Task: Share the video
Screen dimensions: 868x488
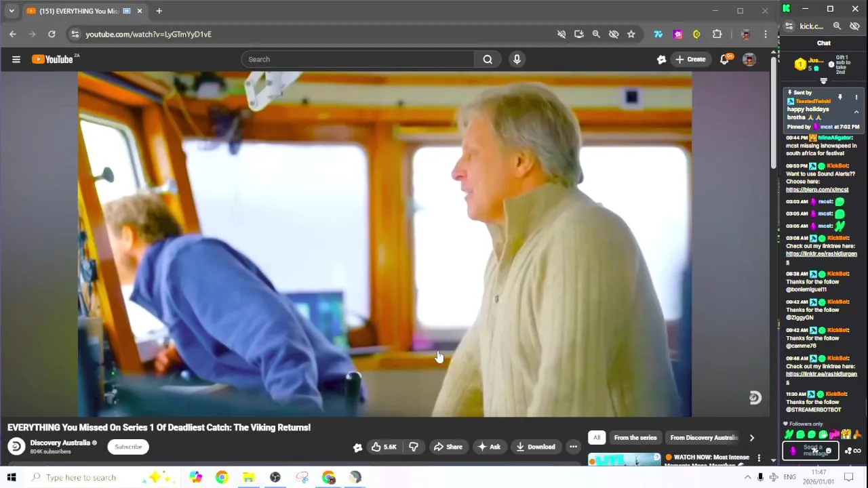Action: pos(448,447)
